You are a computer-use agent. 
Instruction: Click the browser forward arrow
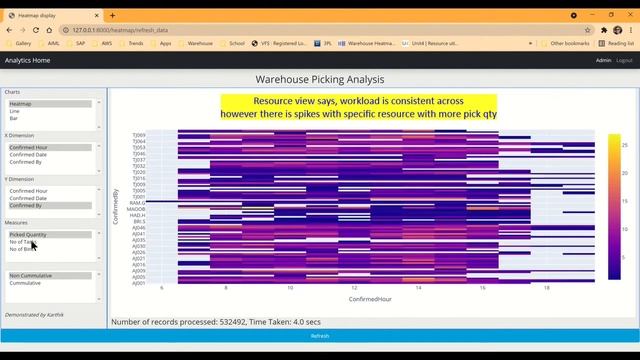pos(23,30)
